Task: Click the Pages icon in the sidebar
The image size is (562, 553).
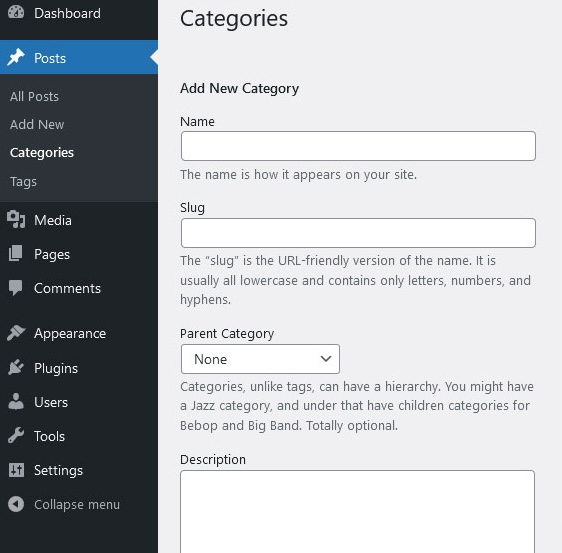Action: click(x=16, y=253)
